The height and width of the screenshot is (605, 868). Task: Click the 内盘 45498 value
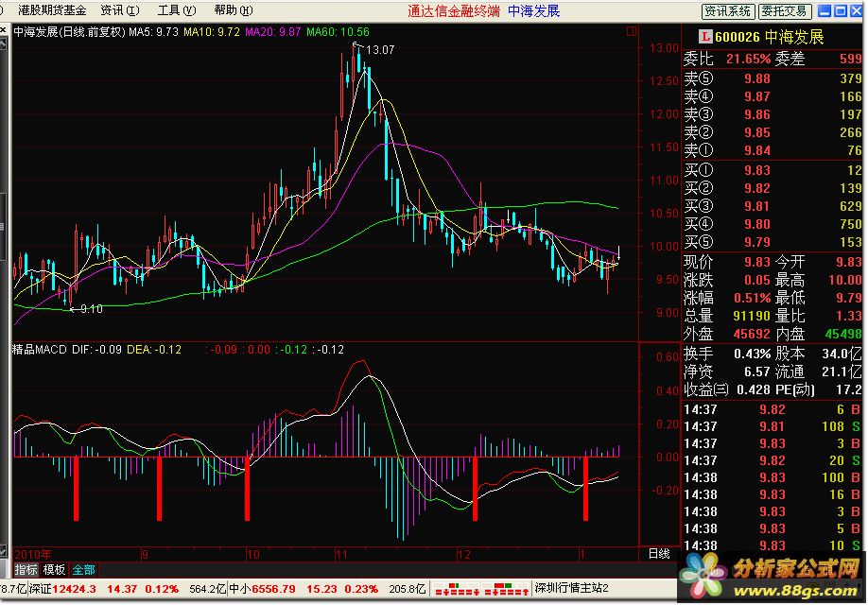pos(843,334)
